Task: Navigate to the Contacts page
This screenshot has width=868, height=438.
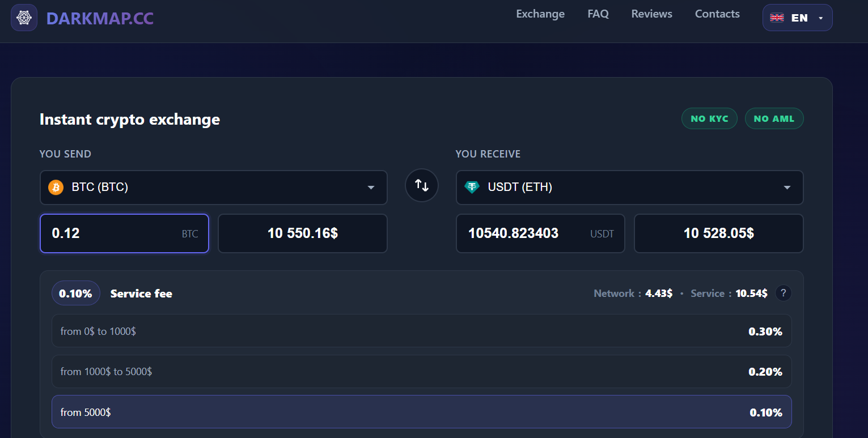Action: click(x=717, y=14)
